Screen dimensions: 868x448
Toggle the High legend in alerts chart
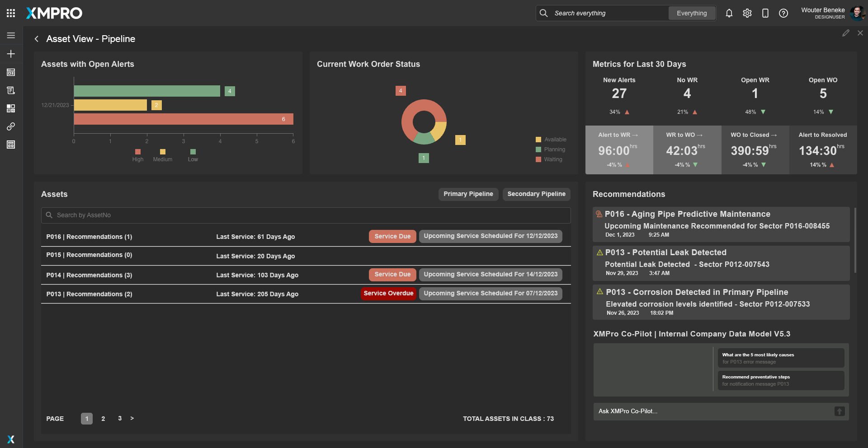pyautogui.click(x=138, y=155)
